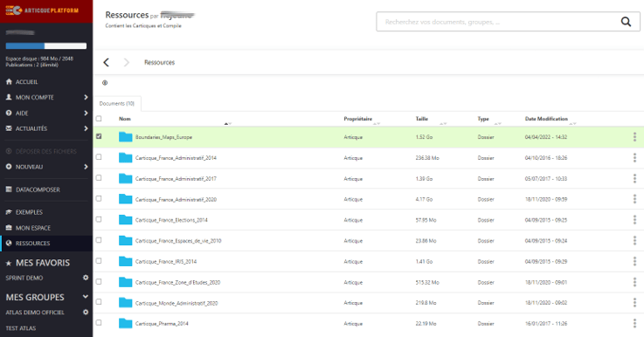
Task: Open Cartique_France_Administratif_2014 folder icon
Action: point(125,158)
